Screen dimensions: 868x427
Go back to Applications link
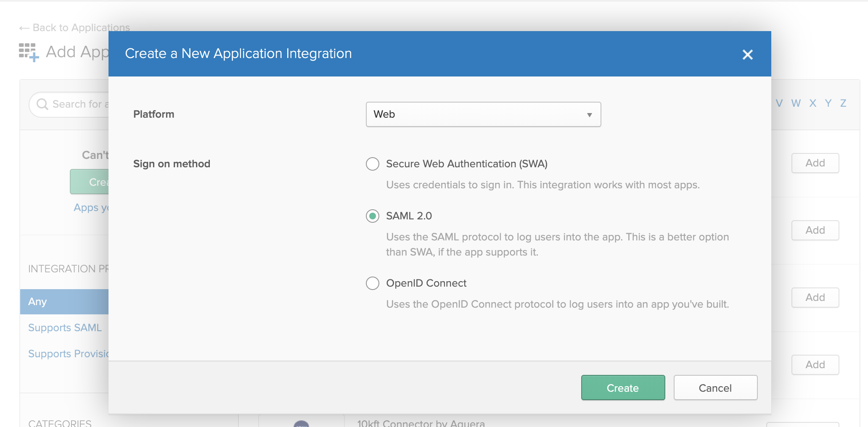(x=75, y=28)
